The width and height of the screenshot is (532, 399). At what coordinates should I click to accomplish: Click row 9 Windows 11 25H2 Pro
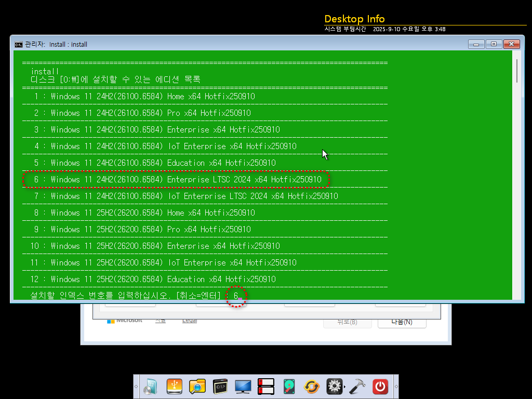click(x=142, y=229)
